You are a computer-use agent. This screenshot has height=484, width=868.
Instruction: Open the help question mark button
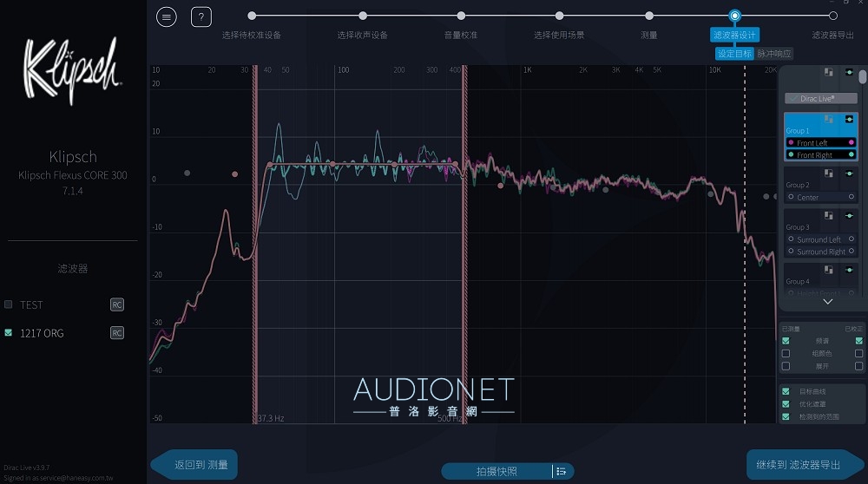(x=201, y=17)
